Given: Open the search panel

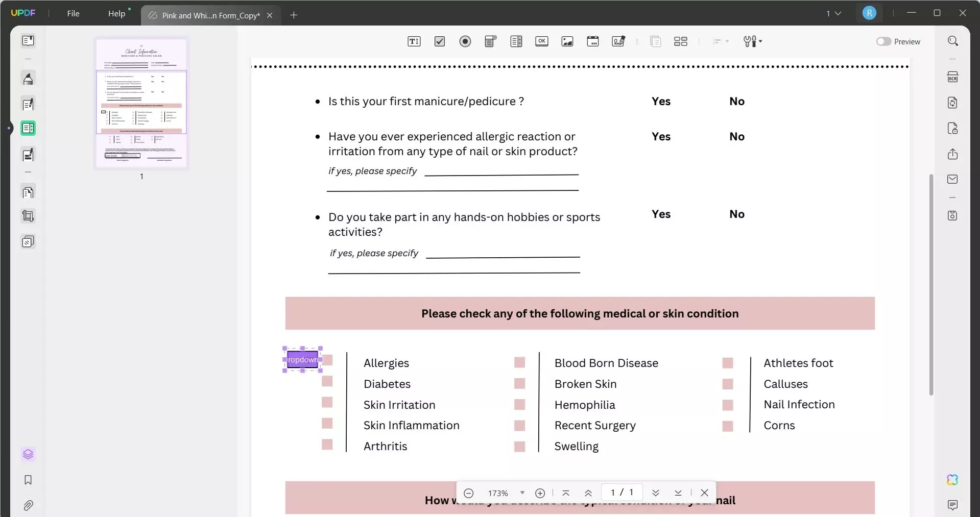Looking at the screenshot, I should point(953,40).
